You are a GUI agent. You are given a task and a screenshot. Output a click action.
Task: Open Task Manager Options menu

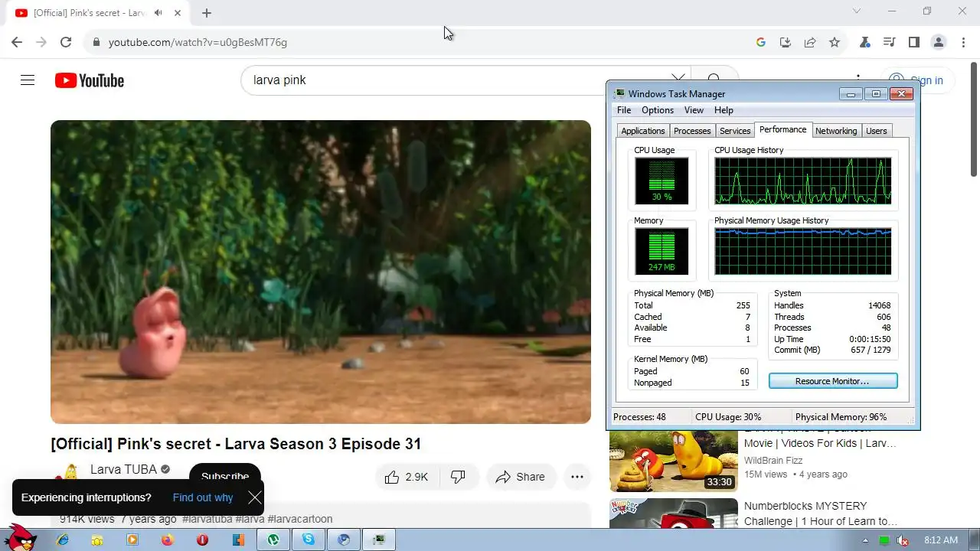[x=658, y=110]
